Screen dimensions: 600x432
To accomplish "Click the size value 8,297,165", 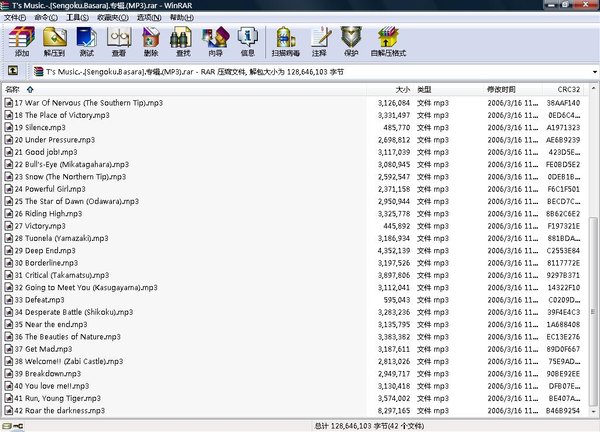I will click(x=394, y=411).
